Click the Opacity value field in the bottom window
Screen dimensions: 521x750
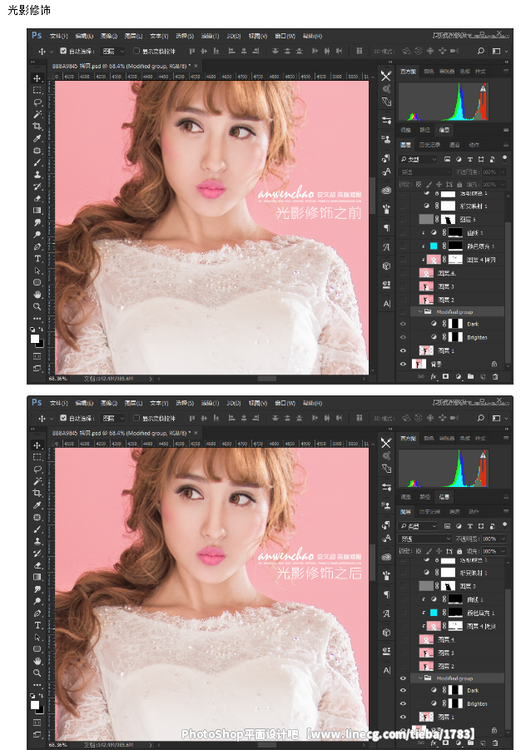click(489, 539)
